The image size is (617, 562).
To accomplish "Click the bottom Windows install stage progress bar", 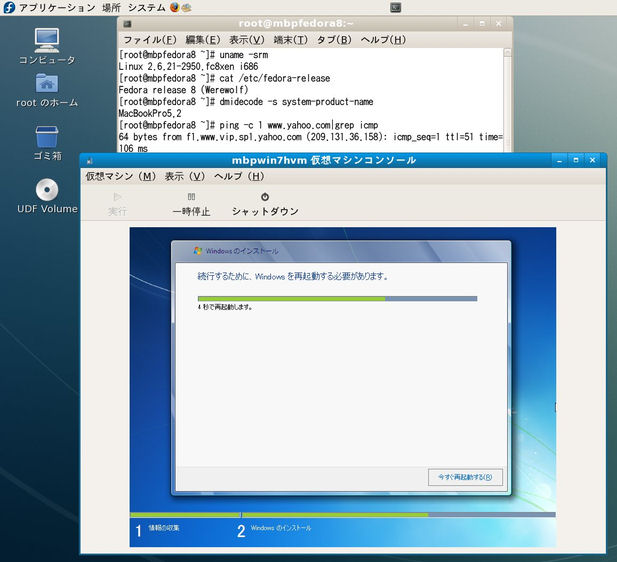I will pos(343,515).
